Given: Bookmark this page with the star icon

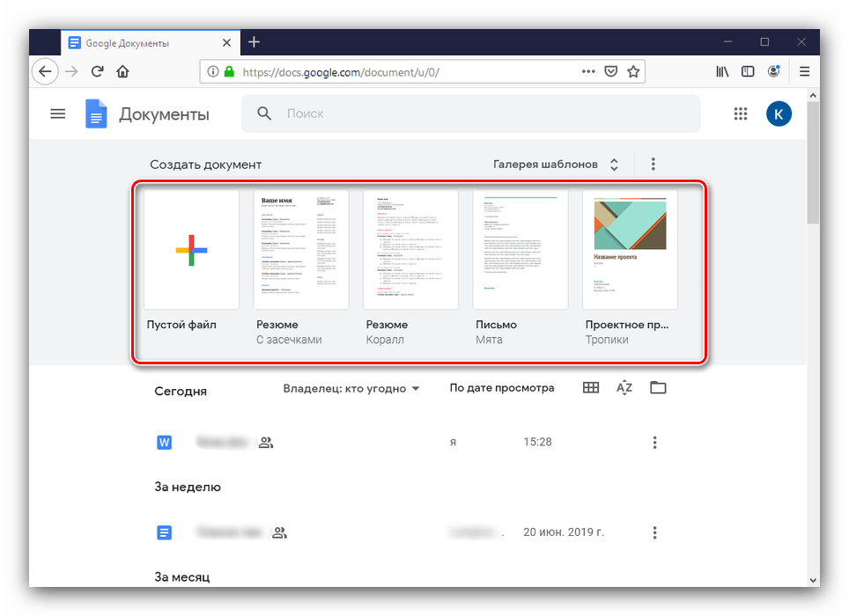Looking at the screenshot, I should [633, 71].
